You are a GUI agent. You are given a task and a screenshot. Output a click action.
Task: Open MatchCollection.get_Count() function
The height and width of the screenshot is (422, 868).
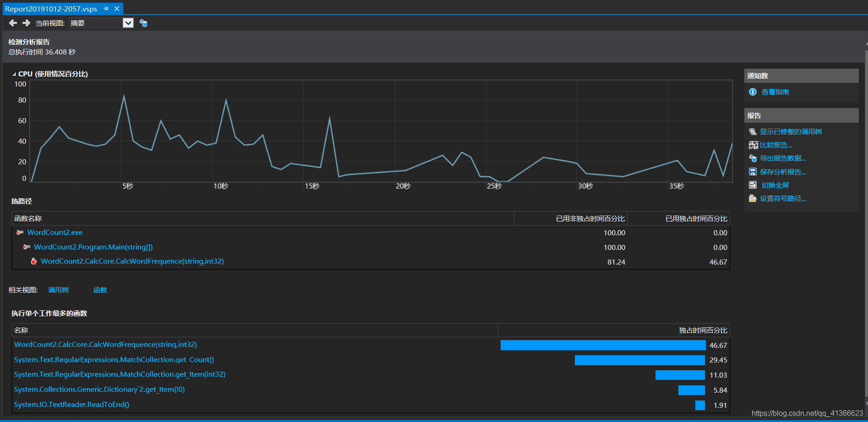114,360
